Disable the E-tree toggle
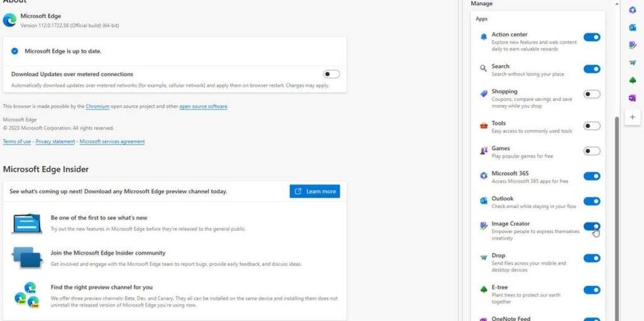This screenshot has width=644, height=321. pos(592,290)
